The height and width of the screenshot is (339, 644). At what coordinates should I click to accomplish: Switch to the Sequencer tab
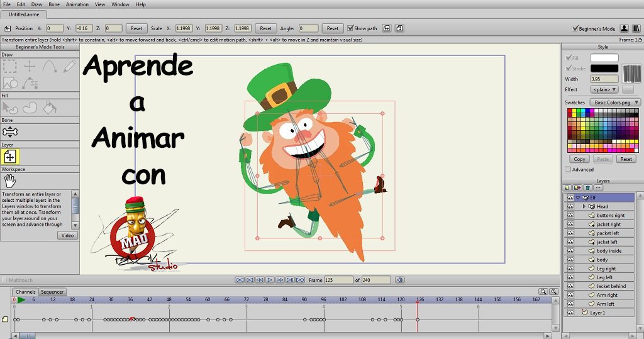[x=52, y=292]
